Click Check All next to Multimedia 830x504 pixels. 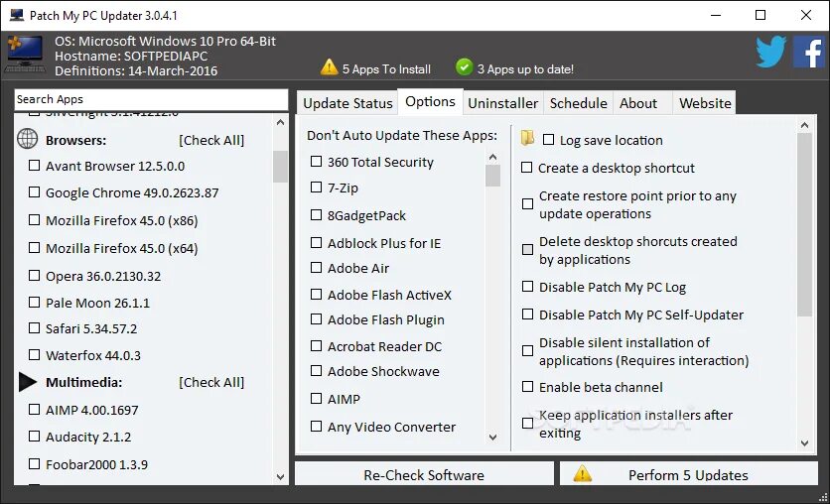211,382
